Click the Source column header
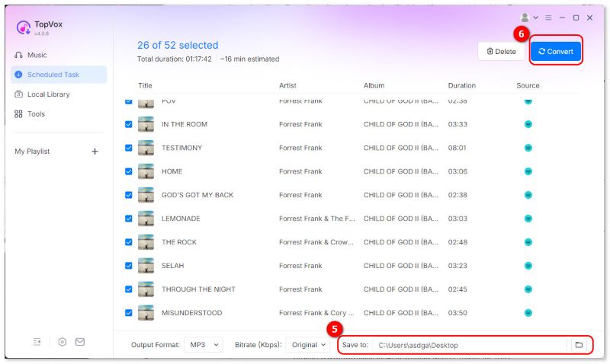This screenshot has height=364, width=610. click(x=528, y=85)
